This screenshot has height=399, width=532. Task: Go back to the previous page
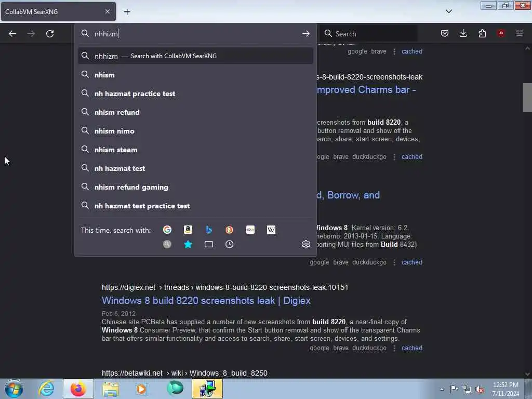pos(12,34)
